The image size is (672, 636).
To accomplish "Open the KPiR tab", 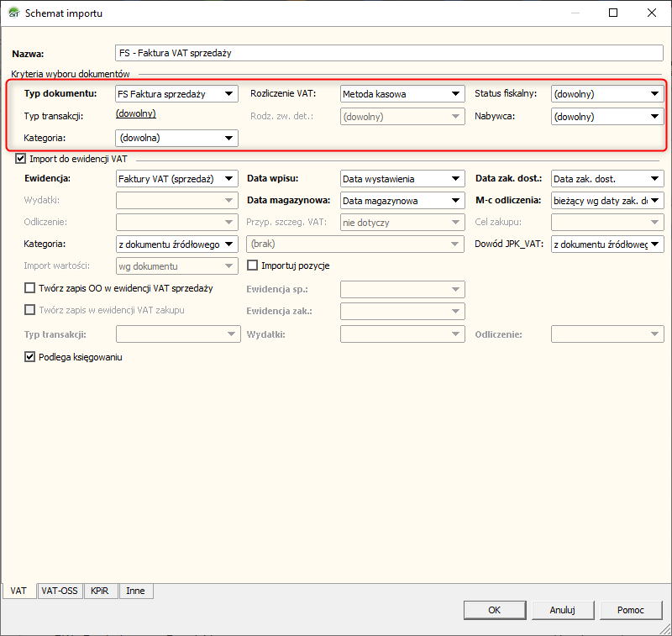I will pyautogui.click(x=102, y=591).
